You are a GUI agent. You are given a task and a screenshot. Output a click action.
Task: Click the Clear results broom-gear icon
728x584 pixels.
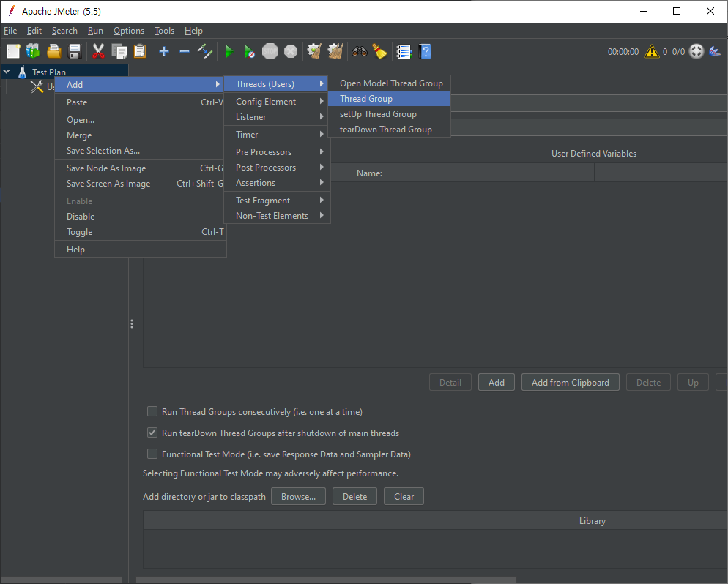click(x=314, y=51)
